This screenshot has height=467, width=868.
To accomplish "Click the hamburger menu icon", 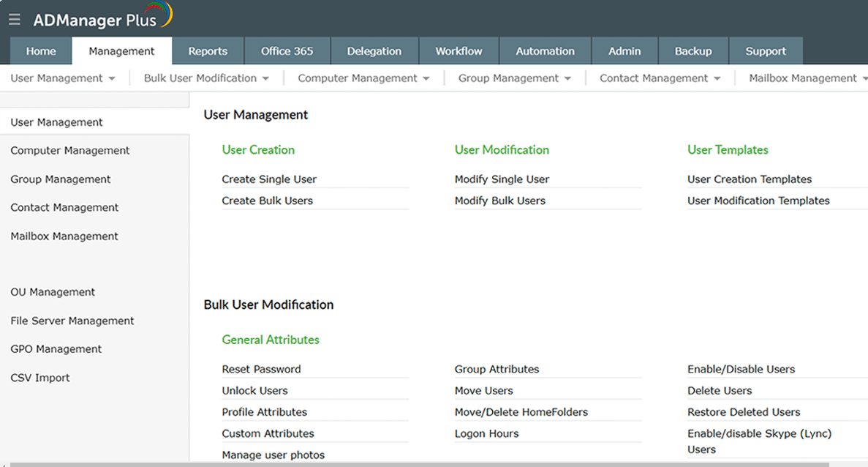I will tap(14, 19).
